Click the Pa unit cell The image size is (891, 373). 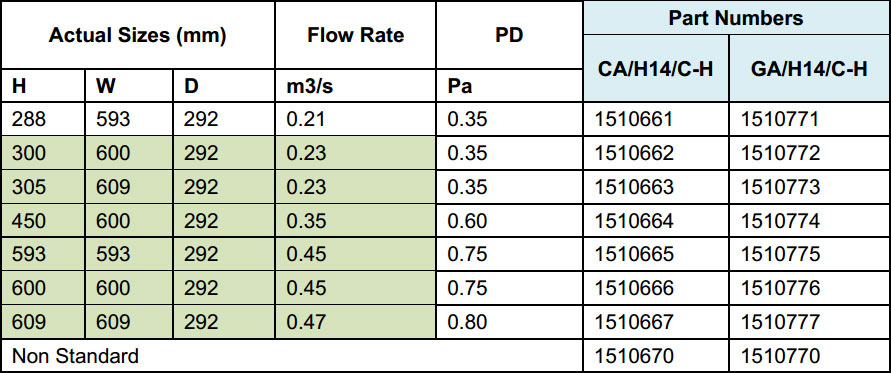point(509,86)
